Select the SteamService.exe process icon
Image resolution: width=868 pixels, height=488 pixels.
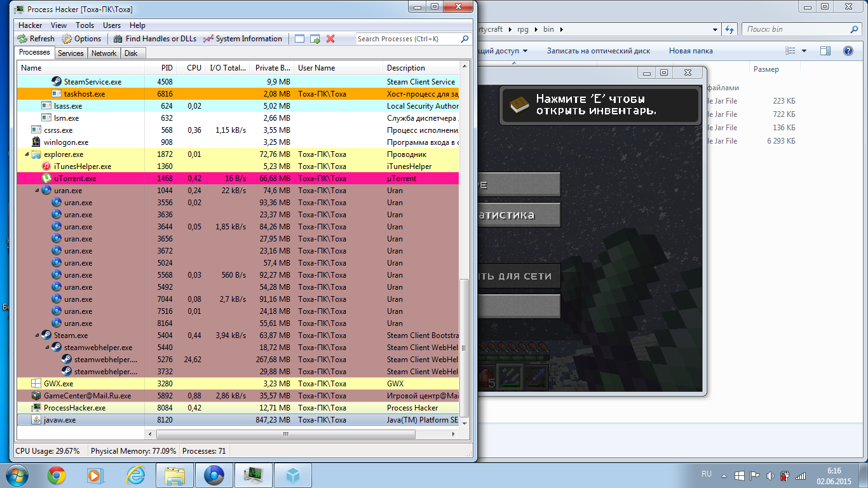click(57, 82)
